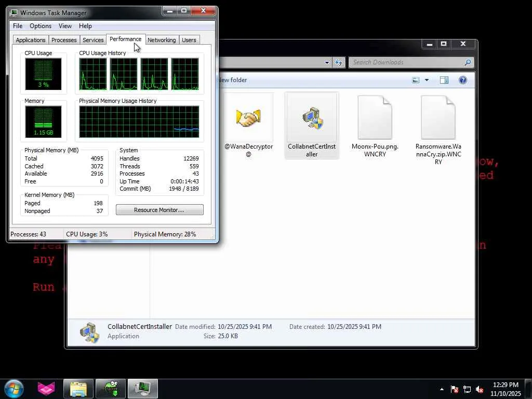Click the Threads value 559

coord(194,166)
